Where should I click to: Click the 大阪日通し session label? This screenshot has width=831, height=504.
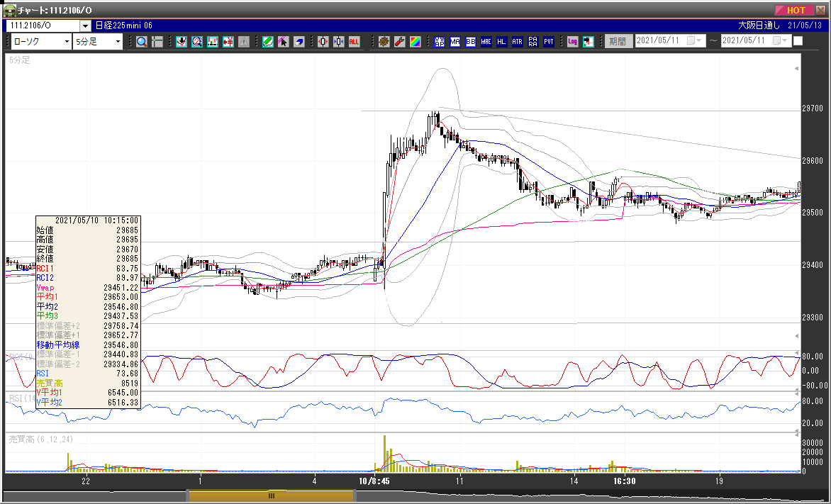759,26
